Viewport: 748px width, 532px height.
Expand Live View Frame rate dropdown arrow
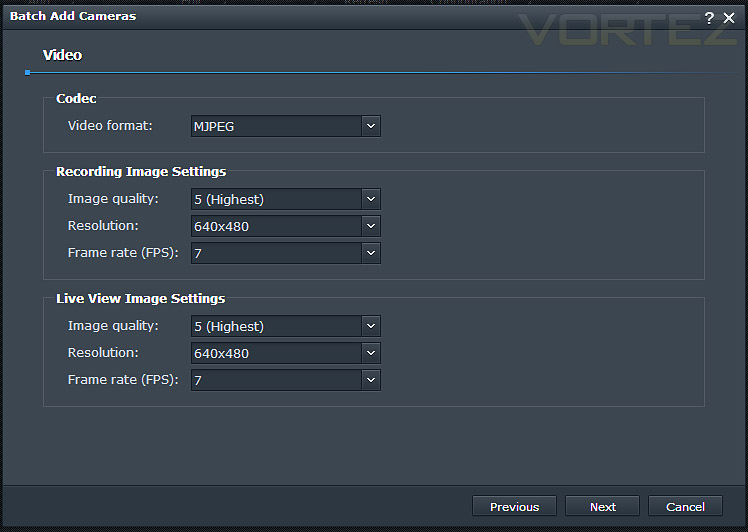(x=371, y=380)
